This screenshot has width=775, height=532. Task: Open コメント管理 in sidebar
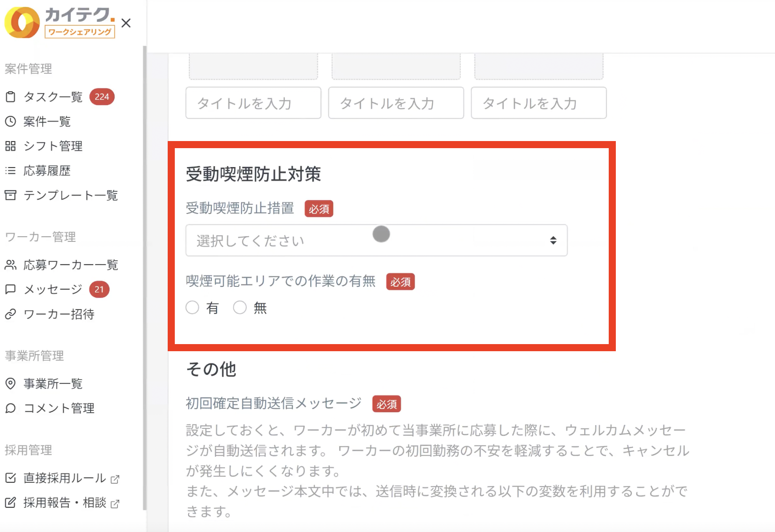(x=59, y=408)
